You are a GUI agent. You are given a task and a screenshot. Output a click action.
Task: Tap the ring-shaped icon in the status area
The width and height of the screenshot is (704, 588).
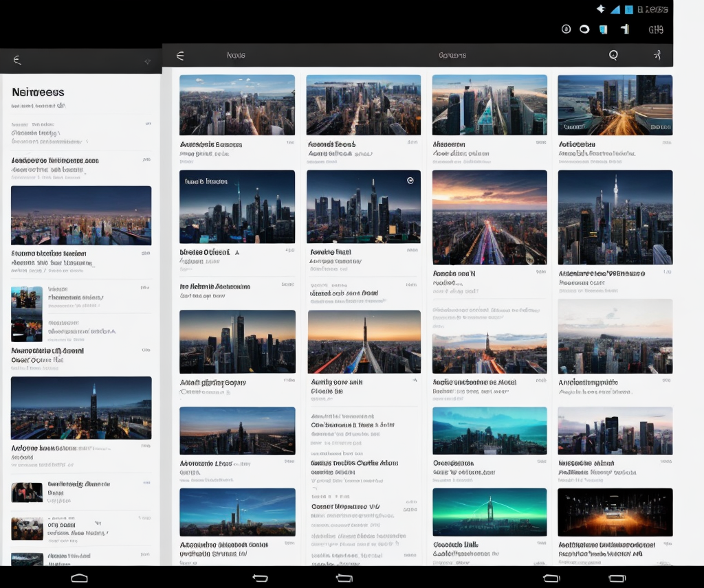pyautogui.click(x=584, y=29)
